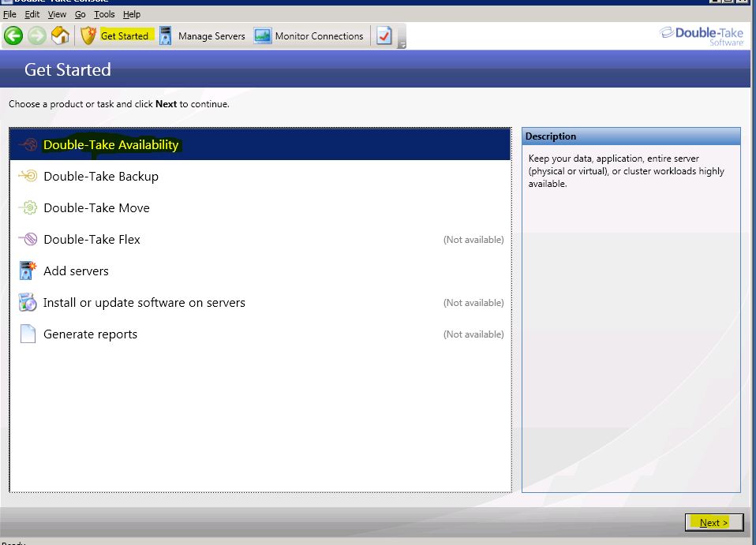Select Double-Take Availability option
This screenshot has height=545, width=756.
pyautogui.click(x=260, y=144)
